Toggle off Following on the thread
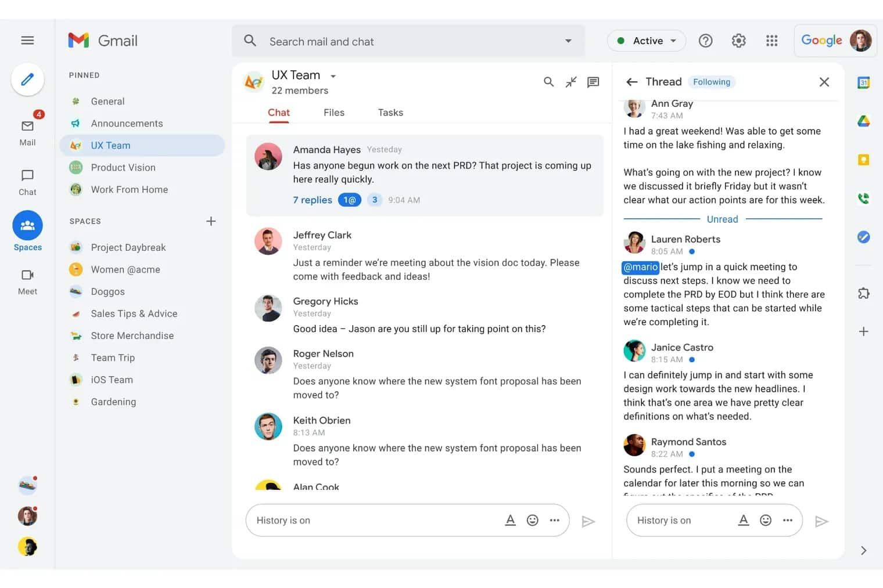Viewport: 883px width, 588px height. coord(711,82)
